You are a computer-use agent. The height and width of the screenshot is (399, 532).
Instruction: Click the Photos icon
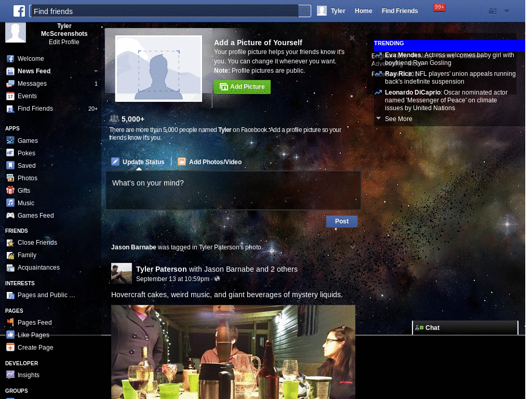click(x=10, y=178)
